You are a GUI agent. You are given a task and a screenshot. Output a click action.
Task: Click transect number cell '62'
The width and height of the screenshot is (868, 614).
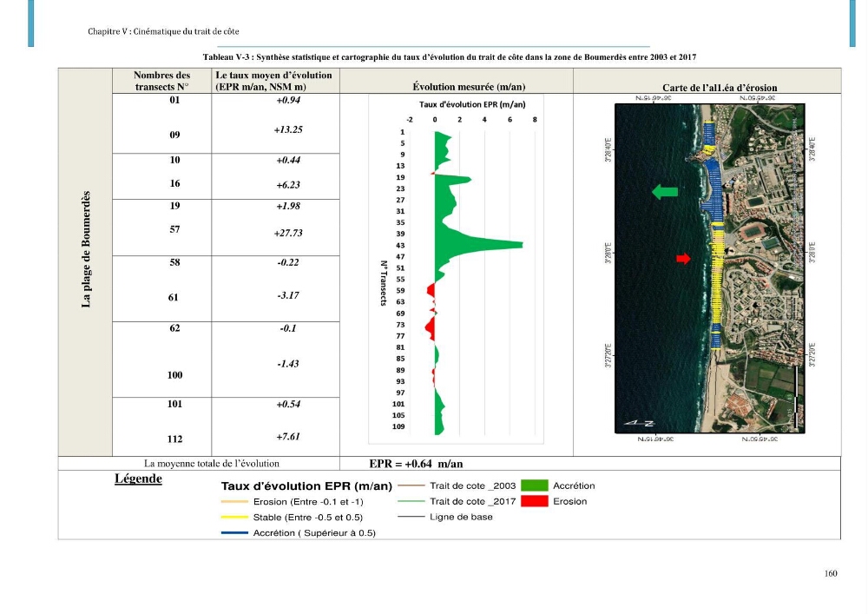click(x=175, y=328)
